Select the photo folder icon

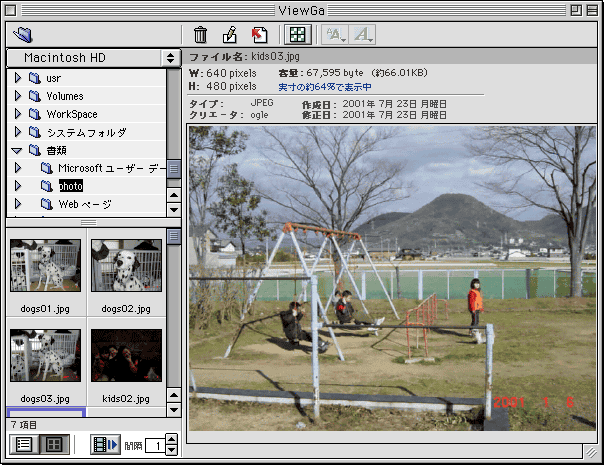tap(47, 186)
